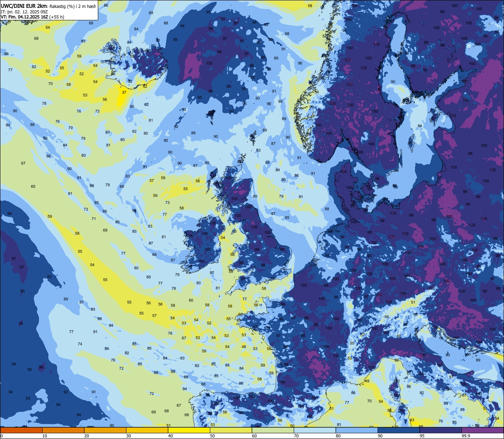Screen dimensions: 504x439
Task: Click the "99.9" legend tick label
Action: 466,436
